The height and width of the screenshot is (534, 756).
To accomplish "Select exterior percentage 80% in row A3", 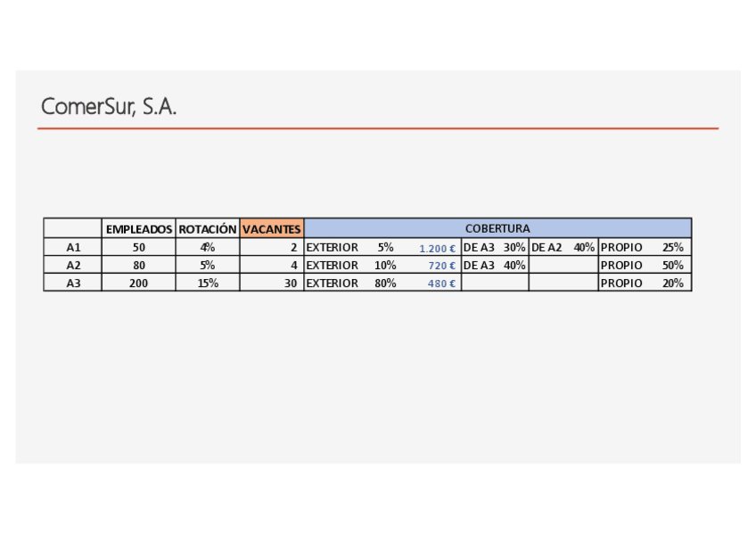I will pyautogui.click(x=385, y=283).
